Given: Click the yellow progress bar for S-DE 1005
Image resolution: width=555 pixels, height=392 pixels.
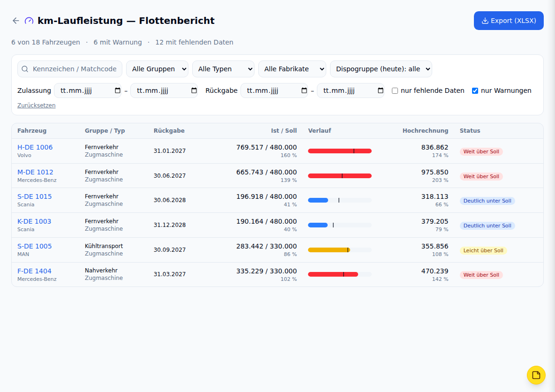Looking at the screenshot, I should [x=329, y=250].
